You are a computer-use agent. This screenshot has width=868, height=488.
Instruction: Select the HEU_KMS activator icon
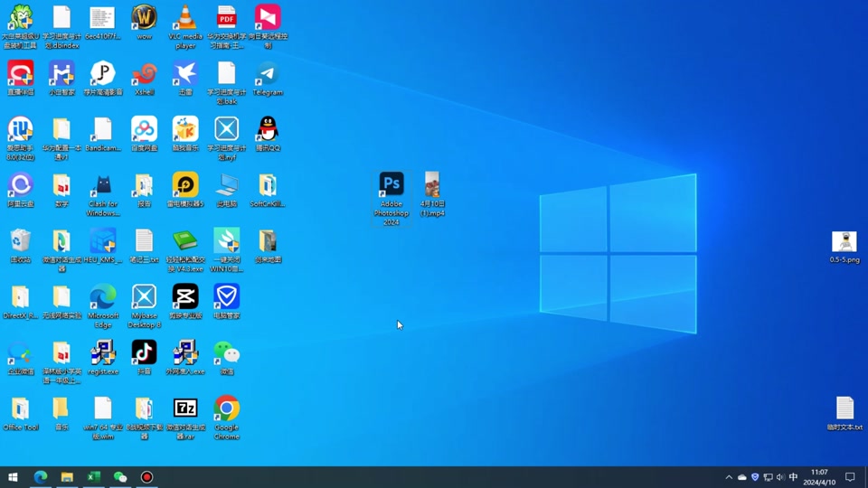tap(103, 246)
